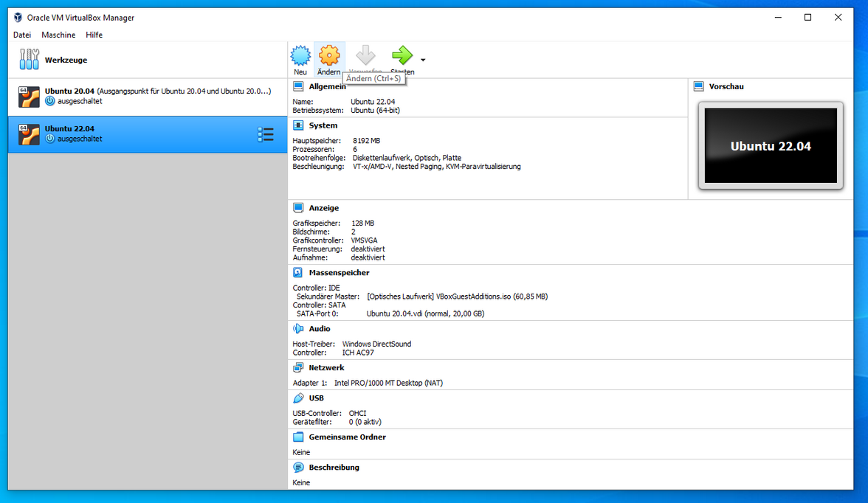Click the Massenspeicher section icon
Screen dimensions: 868x503
298,273
